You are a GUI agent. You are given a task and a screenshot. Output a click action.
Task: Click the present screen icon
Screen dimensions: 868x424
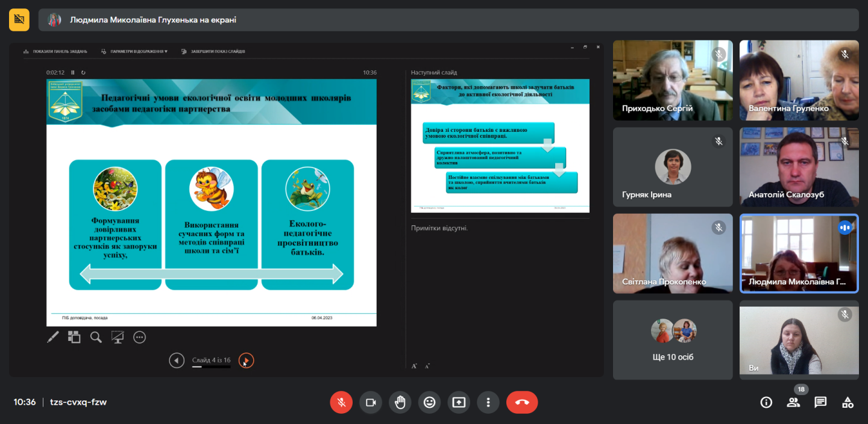459,402
